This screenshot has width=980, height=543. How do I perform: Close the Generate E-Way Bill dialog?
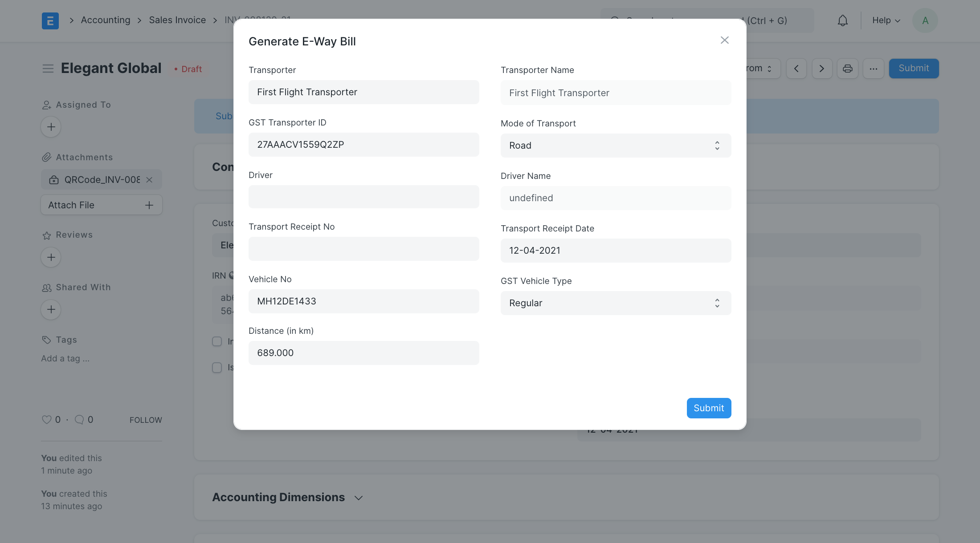(x=724, y=40)
